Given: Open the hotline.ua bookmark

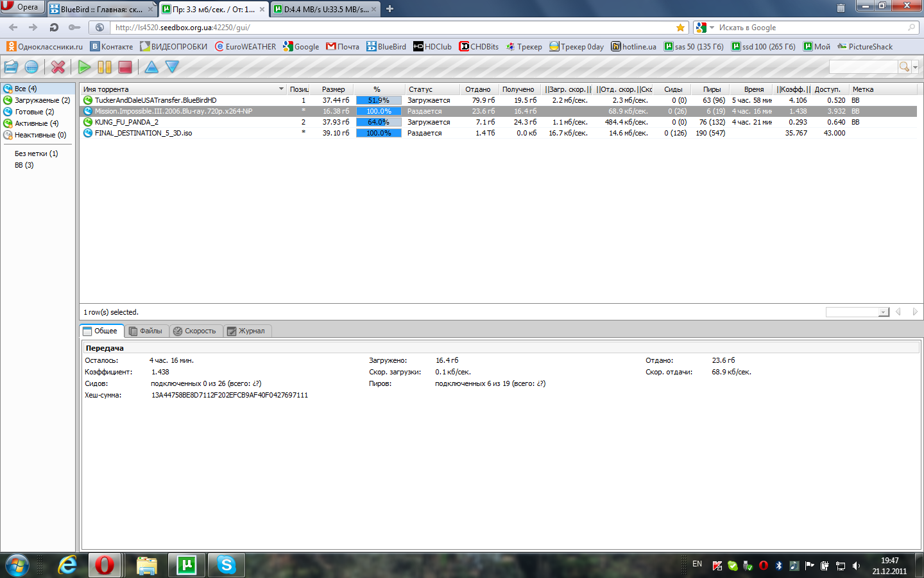Looking at the screenshot, I should click(634, 46).
